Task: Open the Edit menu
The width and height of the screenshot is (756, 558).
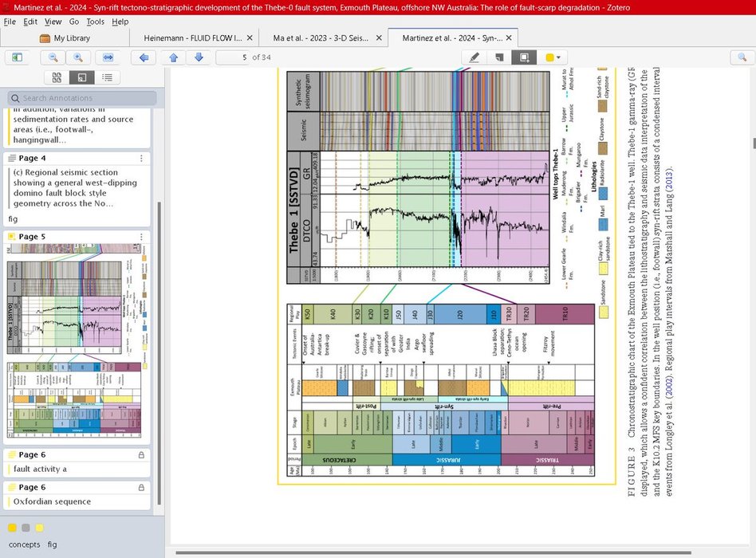Action: [30, 22]
